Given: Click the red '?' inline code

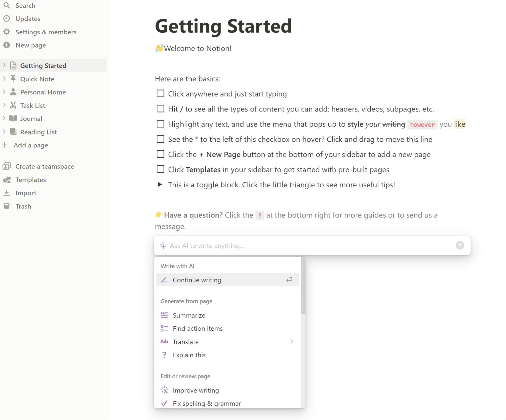Looking at the screenshot, I should 260,215.
